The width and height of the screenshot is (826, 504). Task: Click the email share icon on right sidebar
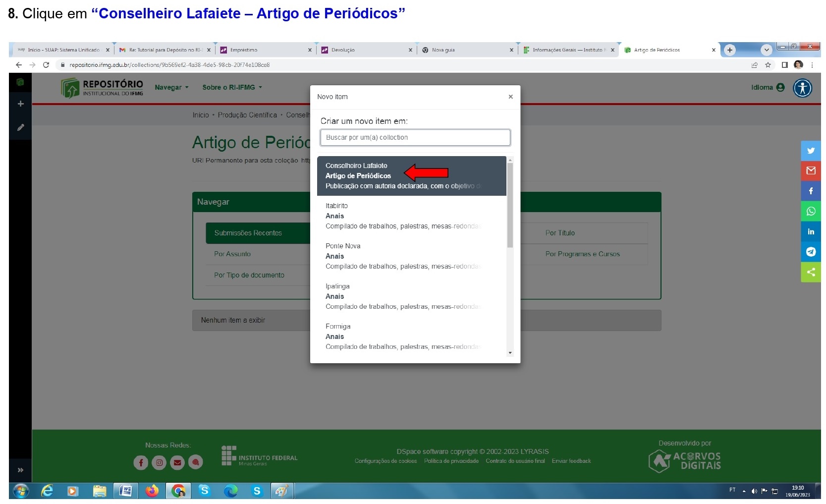pyautogui.click(x=811, y=171)
